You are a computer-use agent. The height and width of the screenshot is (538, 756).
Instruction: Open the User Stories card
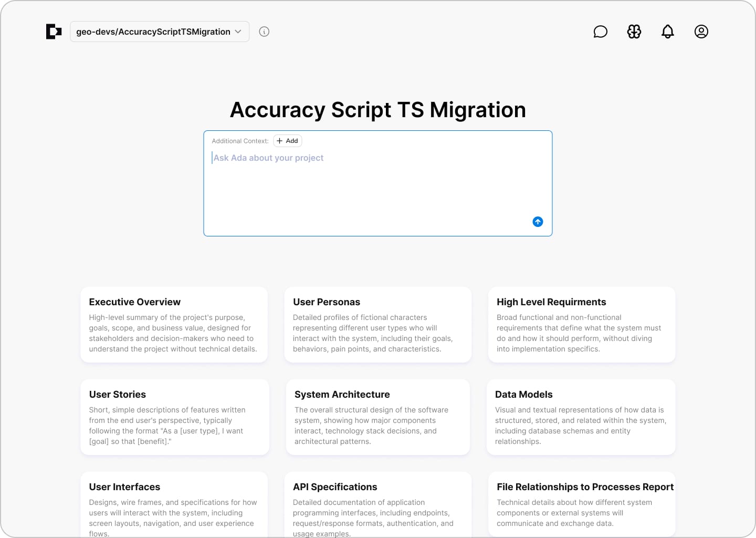(x=174, y=417)
